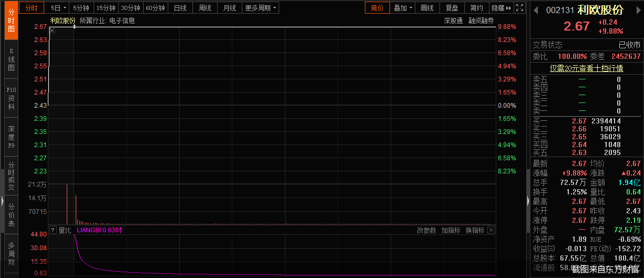Switch to the 月线 chart
This screenshot has width=644, height=278.
click(x=229, y=8)
